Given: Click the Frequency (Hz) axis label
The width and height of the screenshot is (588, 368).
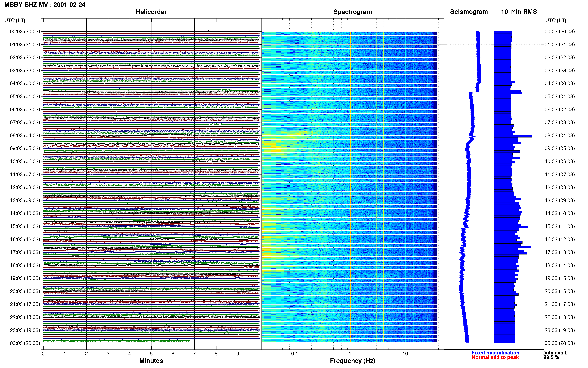Looking at the screenshot, I should tap(352, 361).
